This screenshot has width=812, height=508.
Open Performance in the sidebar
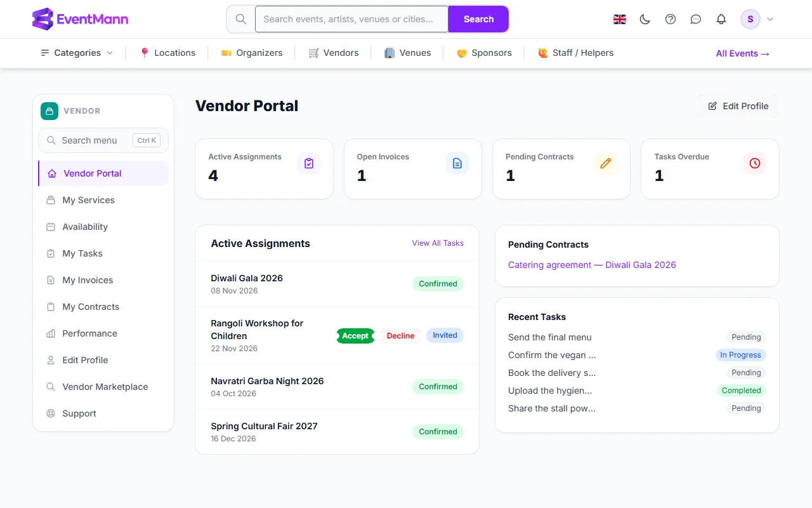click(x=103, y=333)
